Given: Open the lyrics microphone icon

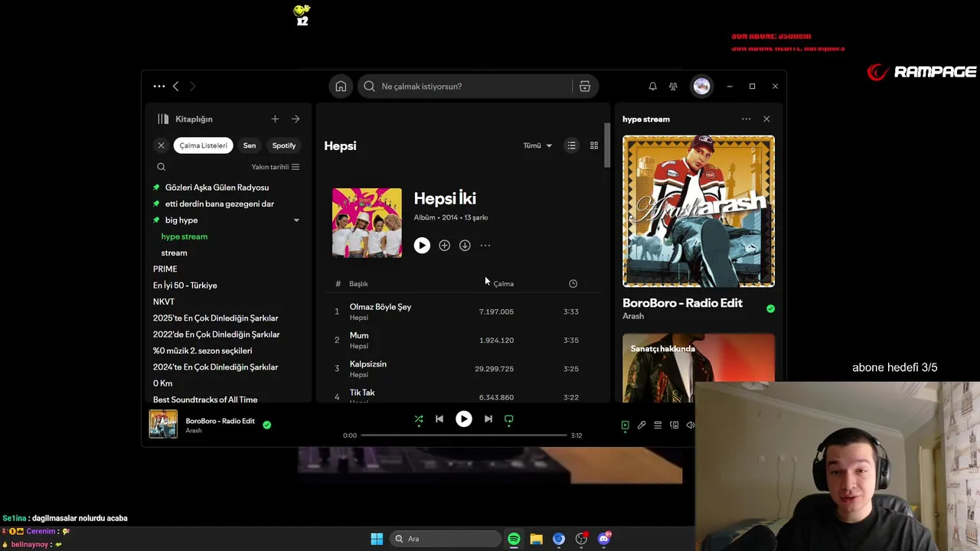Looking at the screenshot, I should click(642, 425).
